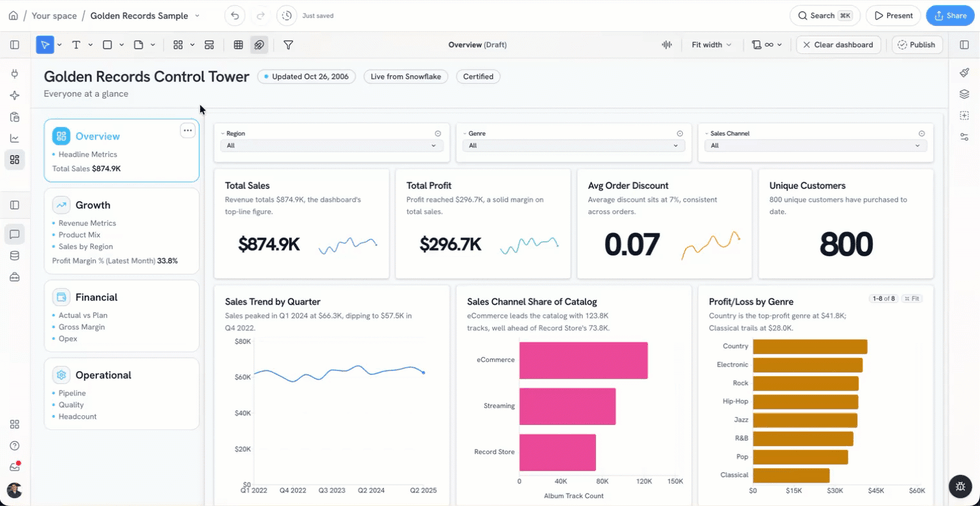Click Clear dashboard button
This screenshot has height=506, width=980.
pos(838,45)
